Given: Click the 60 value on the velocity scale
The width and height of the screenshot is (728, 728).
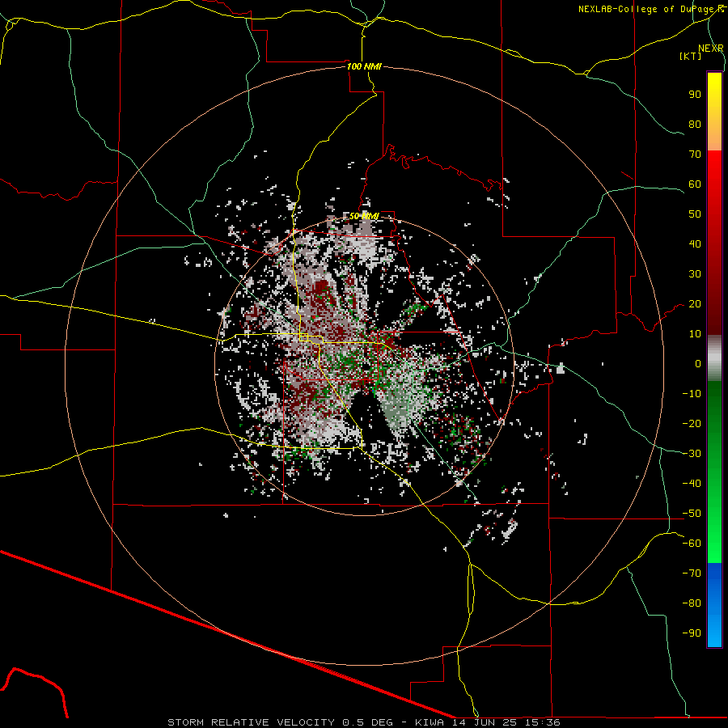Looking at the screenshot, I should point(695,184).
